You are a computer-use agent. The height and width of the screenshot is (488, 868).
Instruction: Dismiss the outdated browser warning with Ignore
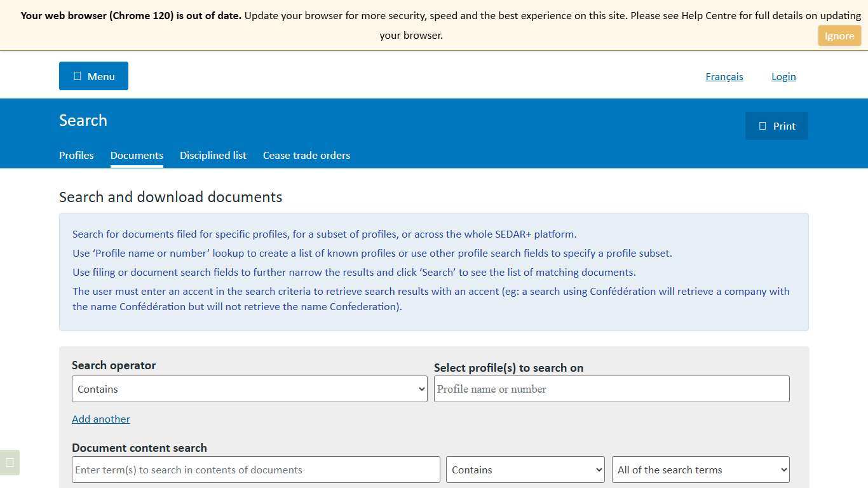(x=839, y=36)
